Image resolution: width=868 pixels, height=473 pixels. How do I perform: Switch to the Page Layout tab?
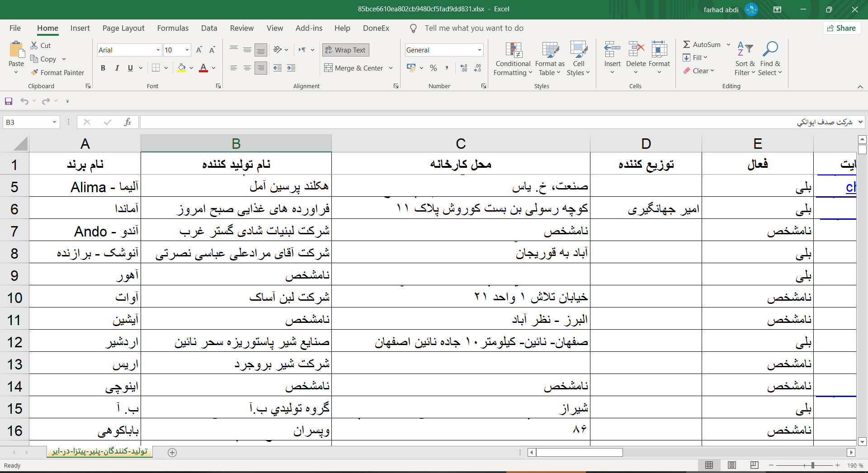pos(123,28)
